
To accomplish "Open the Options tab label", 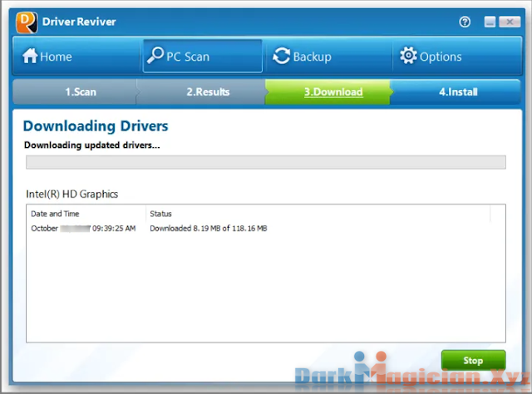I will click(441, 57).
